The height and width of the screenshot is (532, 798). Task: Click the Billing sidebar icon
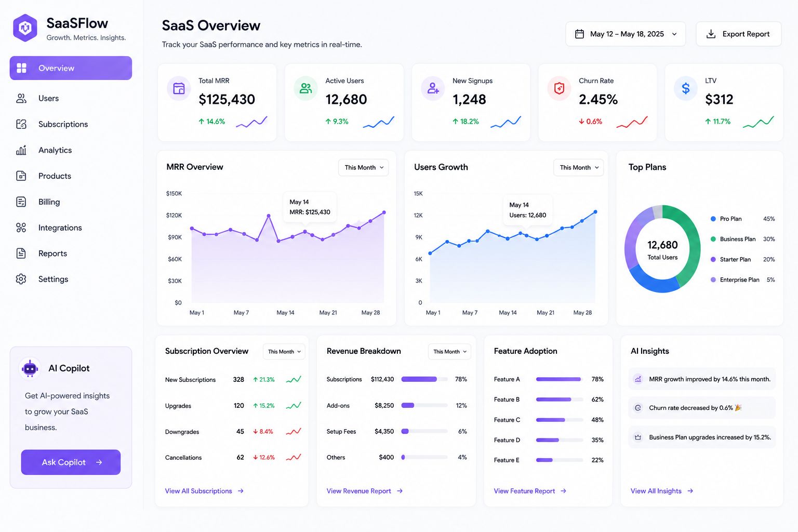[21, 202]
